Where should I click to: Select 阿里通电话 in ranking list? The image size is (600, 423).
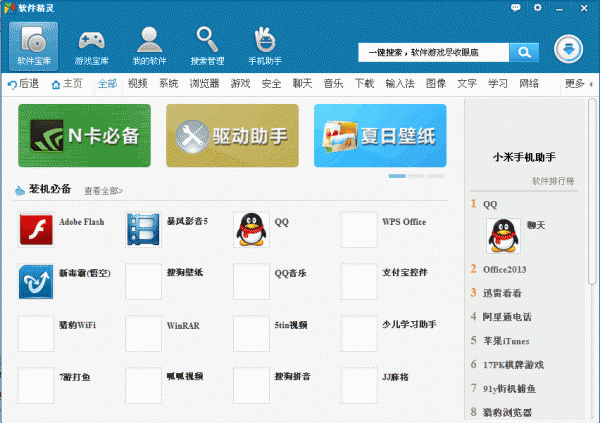[x=507, y=317]
